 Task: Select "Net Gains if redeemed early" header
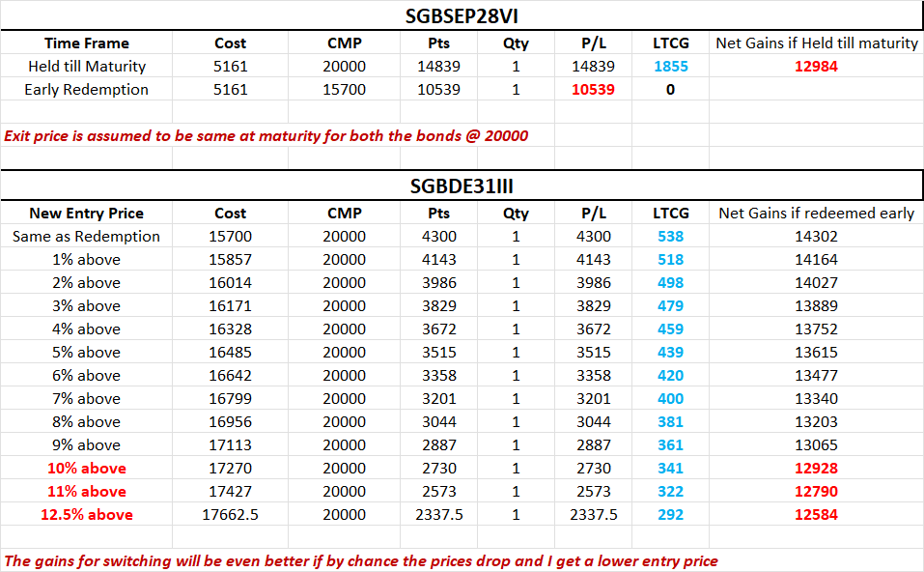click(816, 214)
